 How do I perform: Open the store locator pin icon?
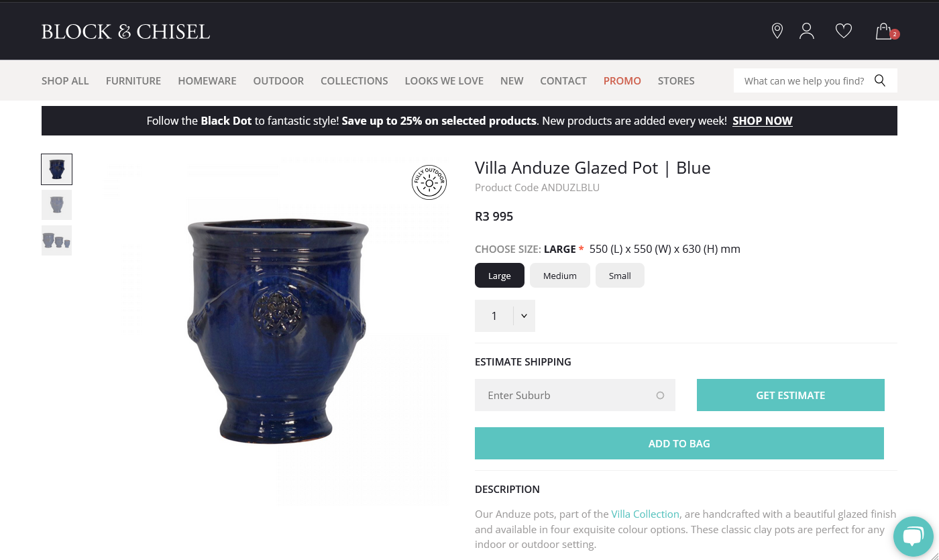click(x=777, y=31)
